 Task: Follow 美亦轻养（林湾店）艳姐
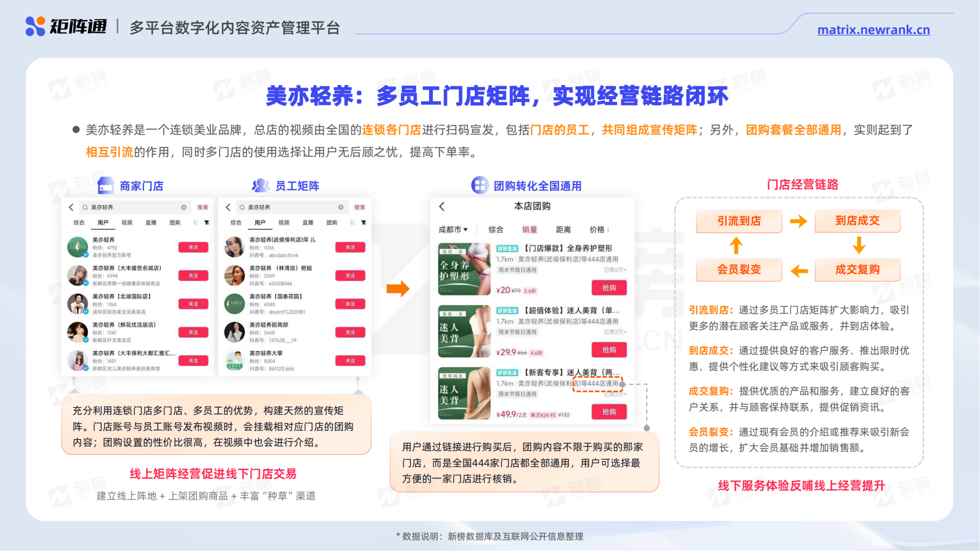pyautogui.click(x=351, y=276)
